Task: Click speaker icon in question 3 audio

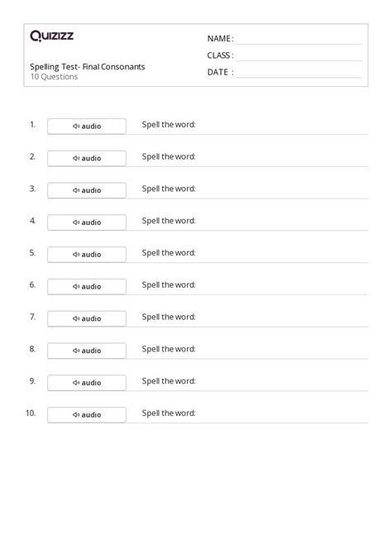Action: 76,190
